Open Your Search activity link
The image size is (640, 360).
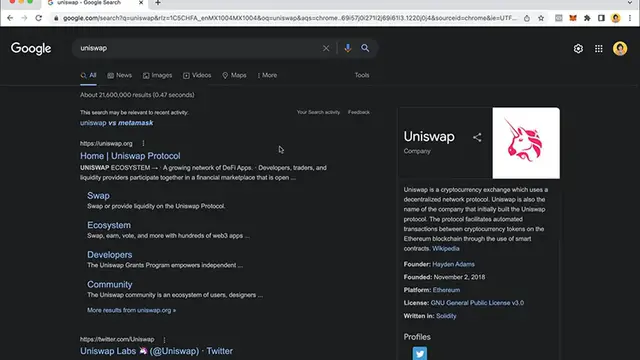(318, 112)
